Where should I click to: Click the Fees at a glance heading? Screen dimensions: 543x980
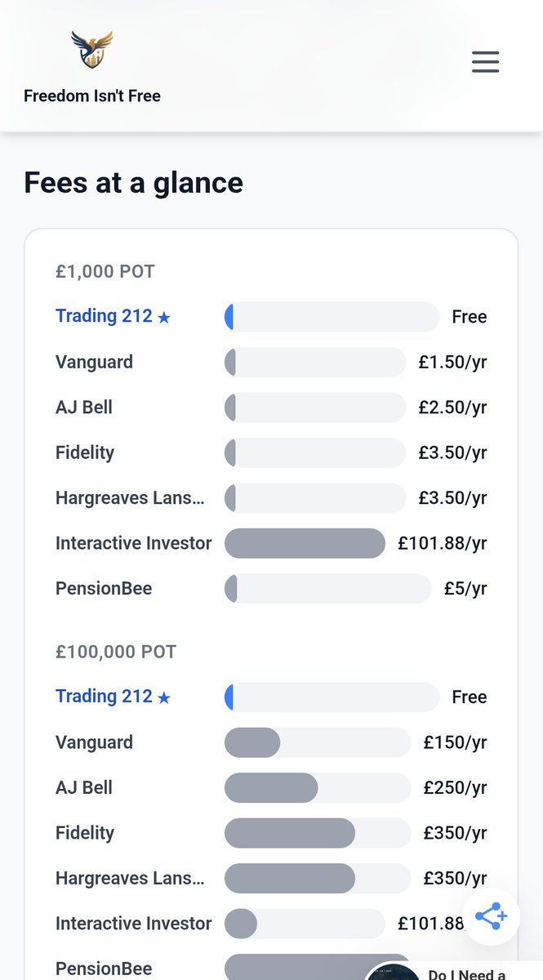click(x=133, y=182)
